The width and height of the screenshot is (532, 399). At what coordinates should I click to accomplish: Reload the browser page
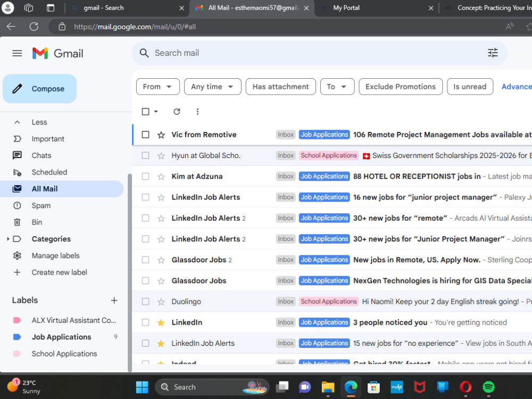tap(34, 27)
